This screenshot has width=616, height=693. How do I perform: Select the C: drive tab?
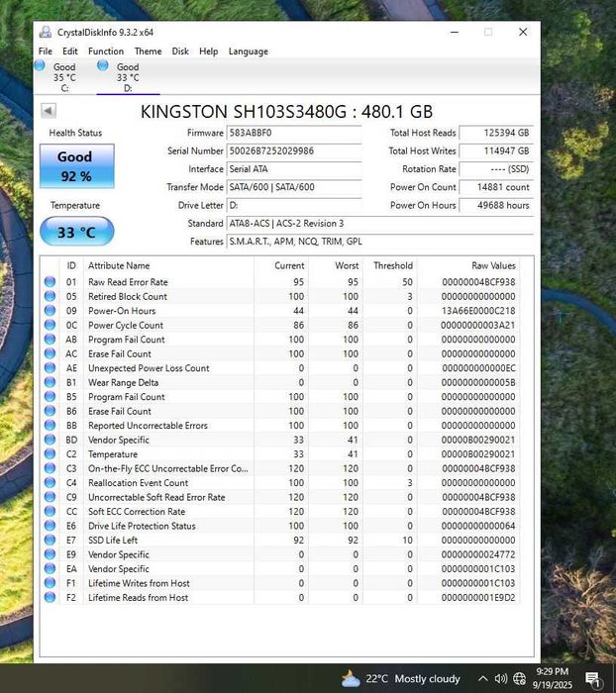point(64,77)
